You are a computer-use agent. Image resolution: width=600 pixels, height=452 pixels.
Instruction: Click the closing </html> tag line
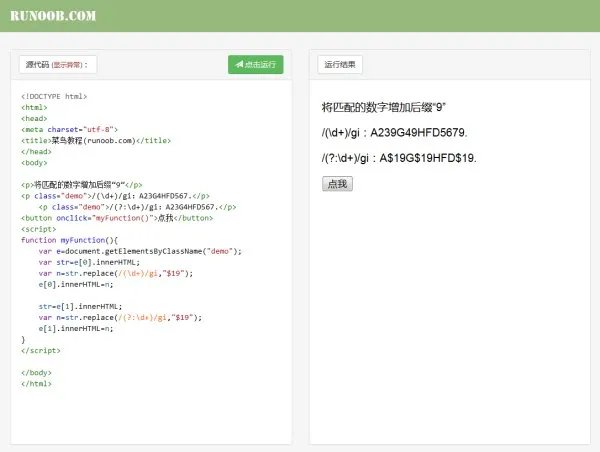click(36, 383)
